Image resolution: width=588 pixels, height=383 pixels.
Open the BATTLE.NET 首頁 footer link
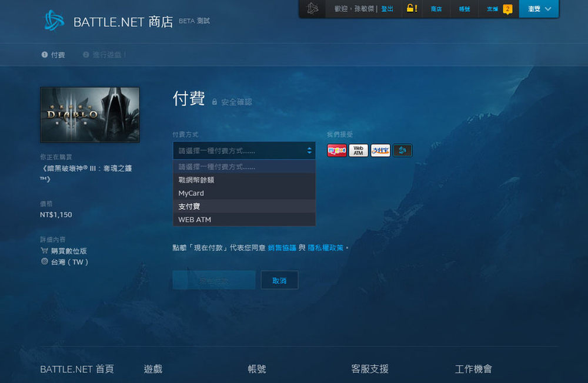pos(77,369)
